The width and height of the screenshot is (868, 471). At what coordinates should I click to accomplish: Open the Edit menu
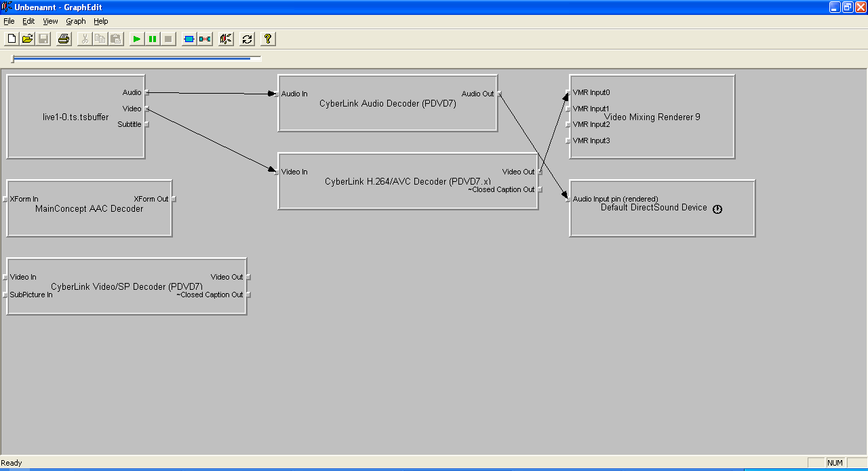[x=28, y=21]
